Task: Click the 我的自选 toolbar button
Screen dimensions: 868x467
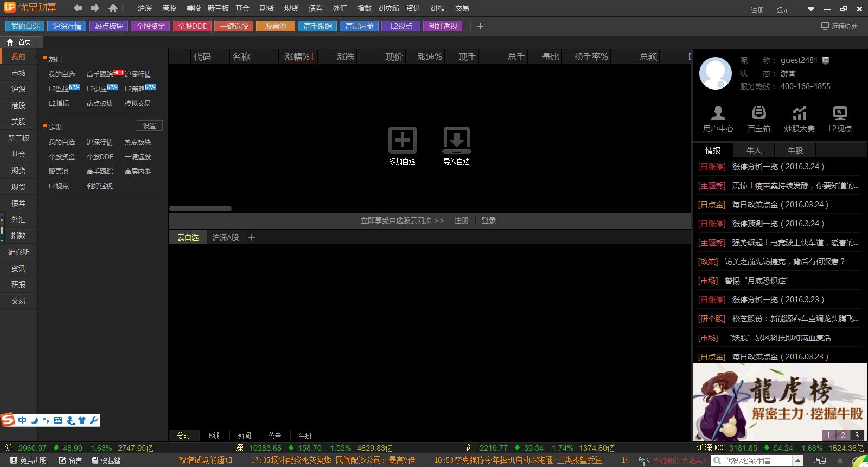Action: [25, 26]
